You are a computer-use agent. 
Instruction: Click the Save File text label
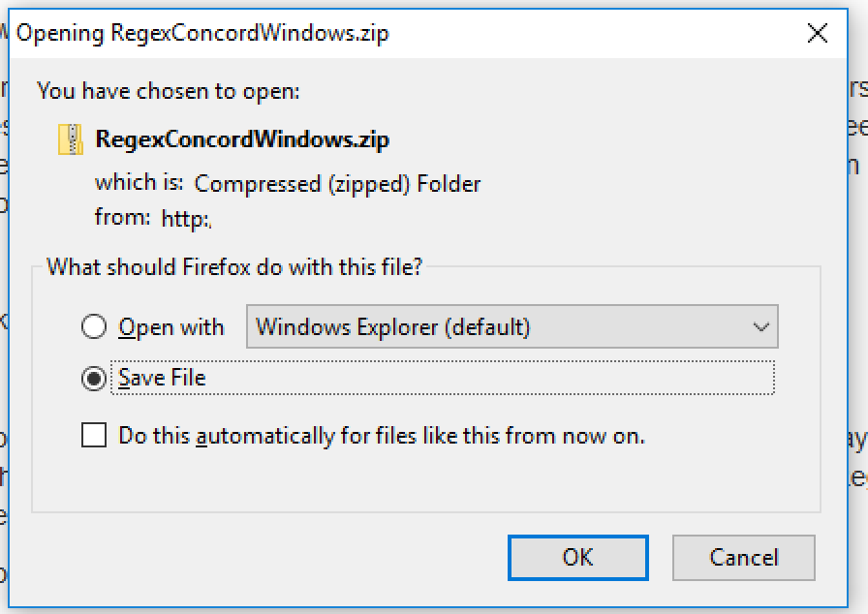[163, 378]
